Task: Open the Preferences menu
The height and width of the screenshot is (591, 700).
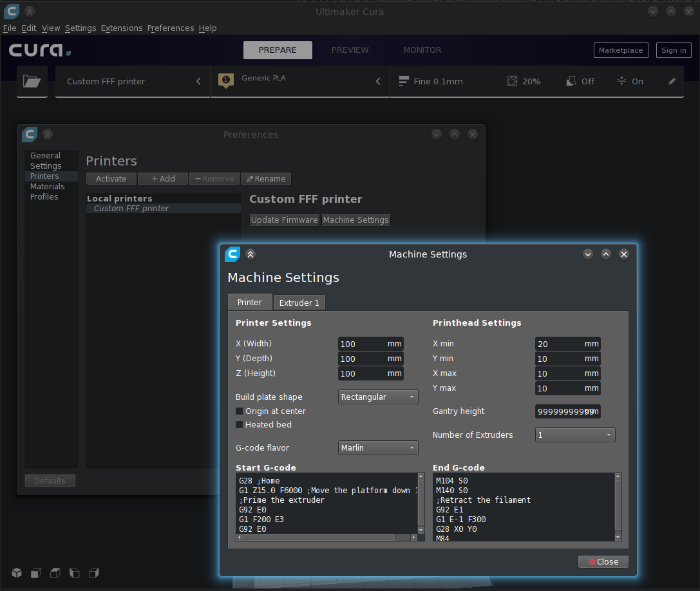Action: (x=171, y=28)
